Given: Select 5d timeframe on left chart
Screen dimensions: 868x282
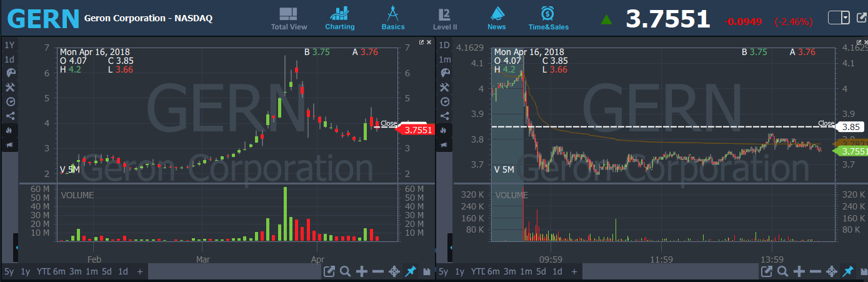Looking at the screenshot, I should [x=107, y=271].
